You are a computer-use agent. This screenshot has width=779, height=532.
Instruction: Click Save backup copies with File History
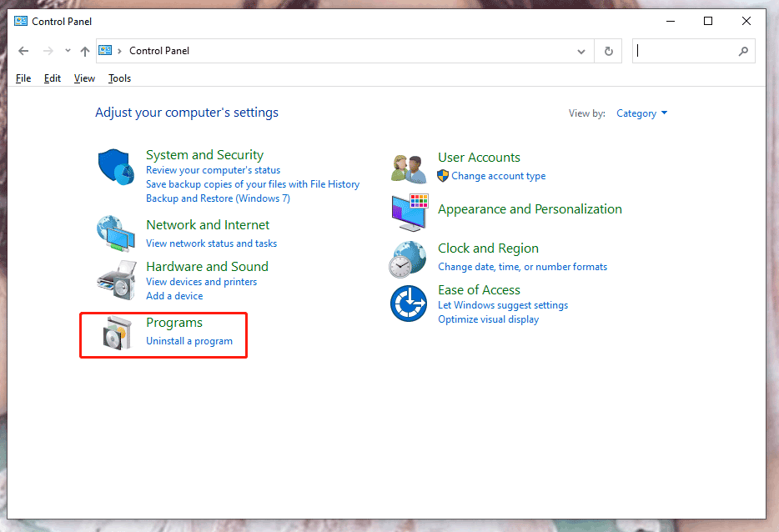(253, 184)
